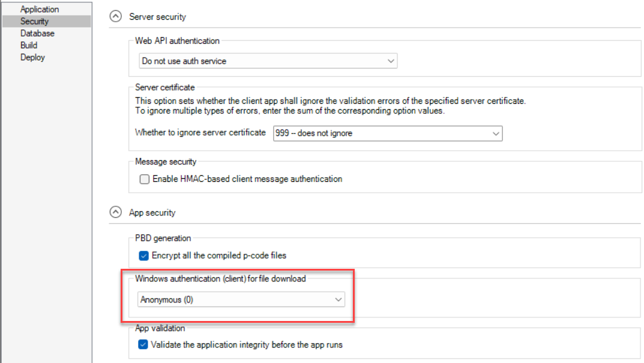Switch to the Database settings page

pos(37,34)
